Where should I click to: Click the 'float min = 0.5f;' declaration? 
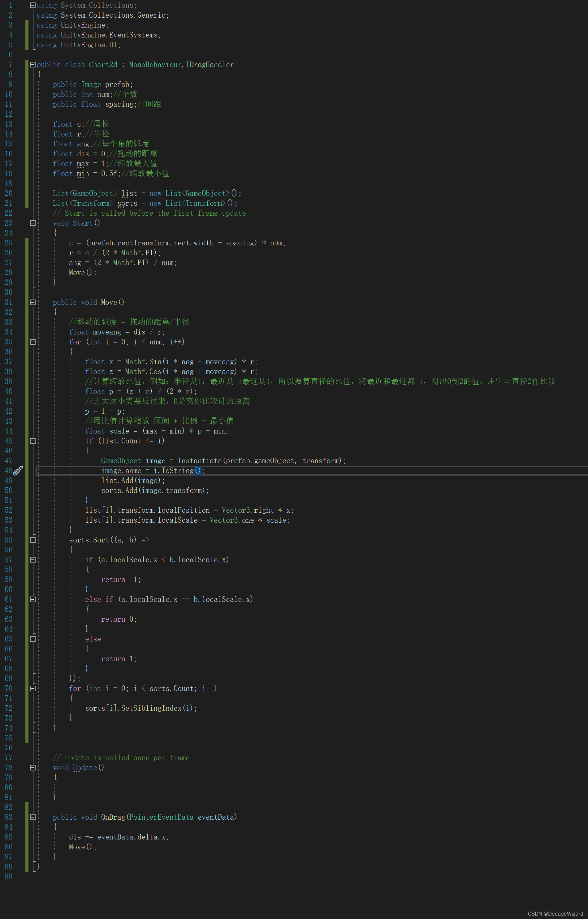click(x=87, y=174)
